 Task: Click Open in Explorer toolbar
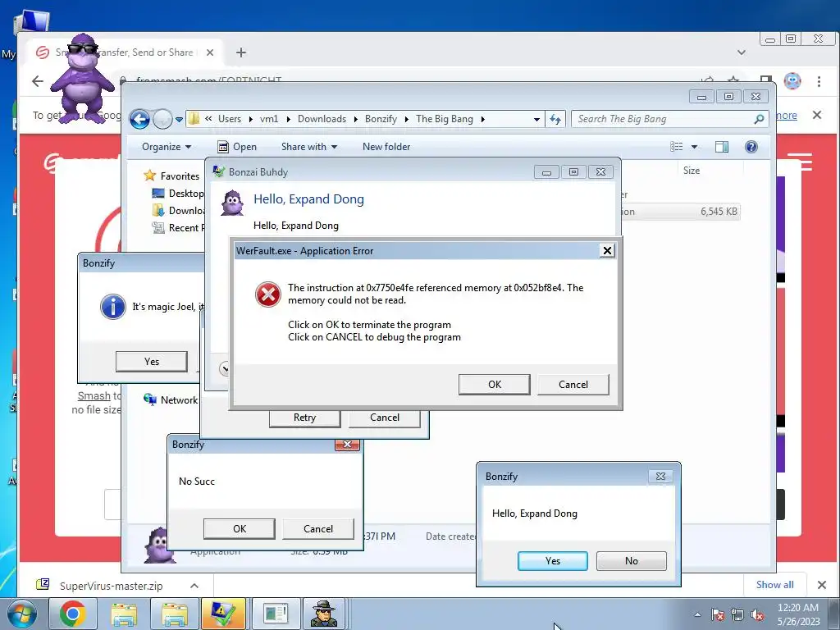(237, 147)
